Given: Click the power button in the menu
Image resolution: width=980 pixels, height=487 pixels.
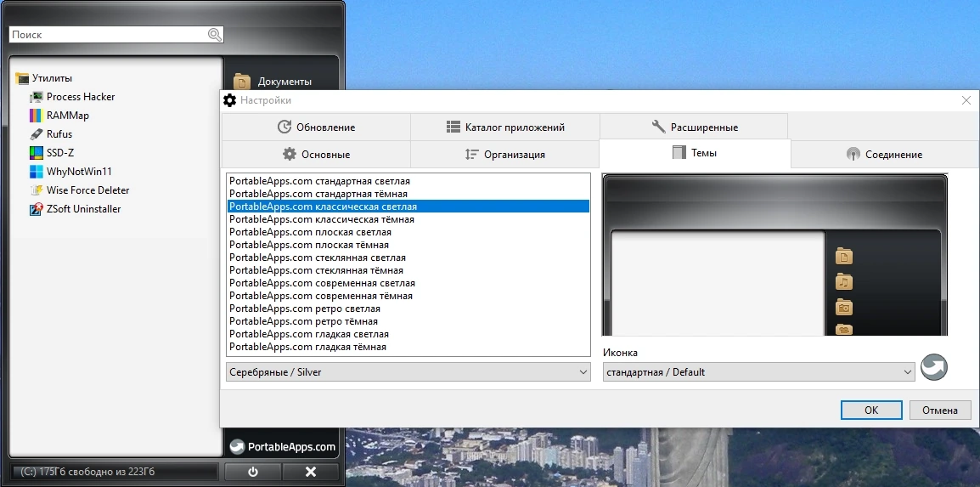Looking at the screenshot, I should 253,472.
